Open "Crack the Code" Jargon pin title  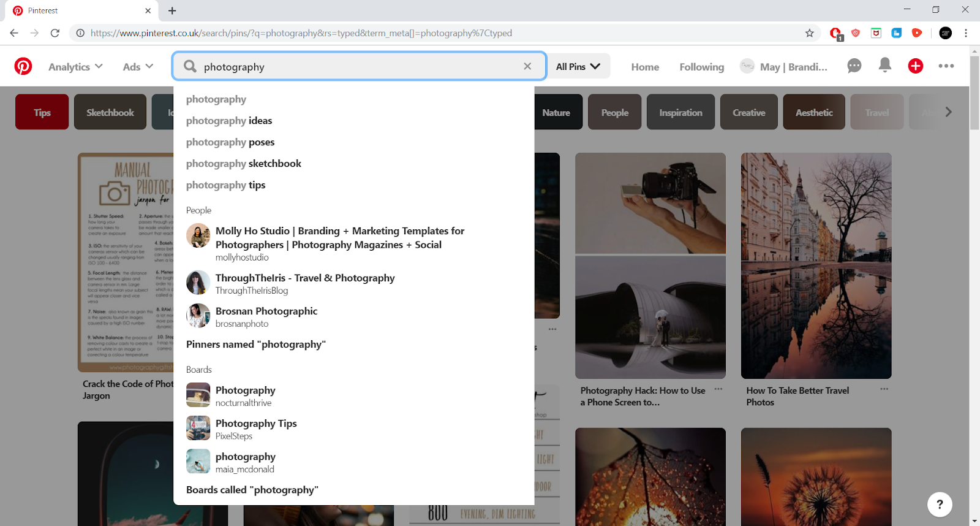click(x=128, y=390)
